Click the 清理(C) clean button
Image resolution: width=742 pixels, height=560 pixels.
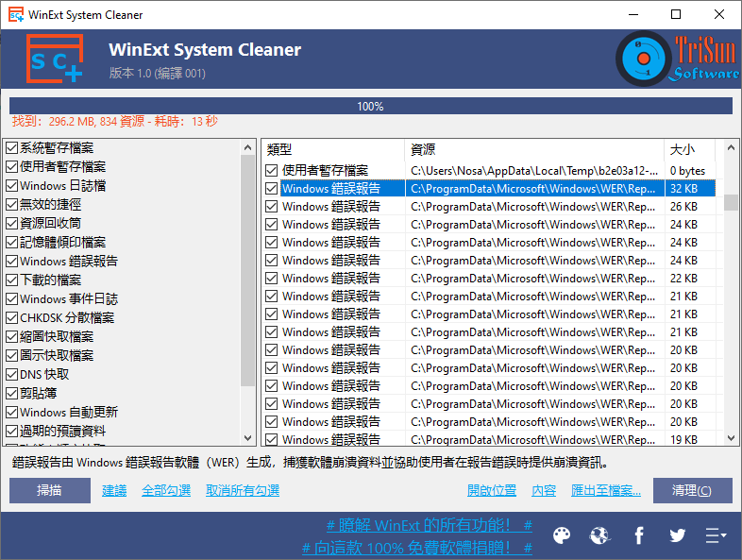pos(692,490)
